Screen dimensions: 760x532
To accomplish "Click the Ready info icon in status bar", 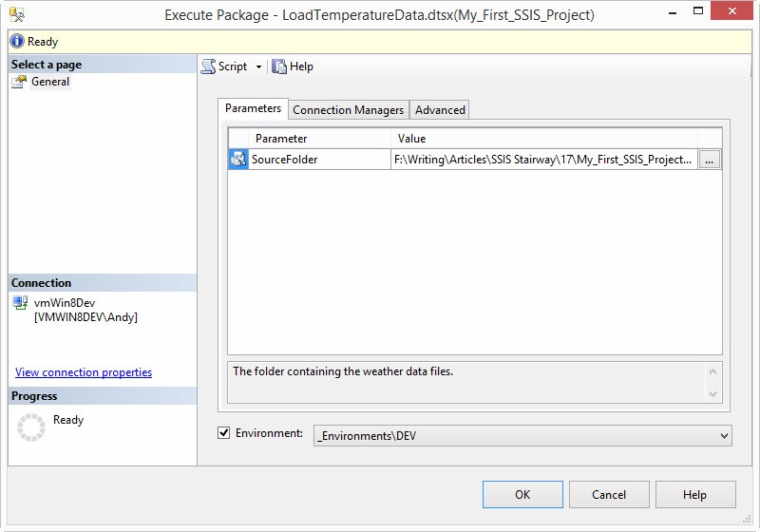I will [17, 42].
